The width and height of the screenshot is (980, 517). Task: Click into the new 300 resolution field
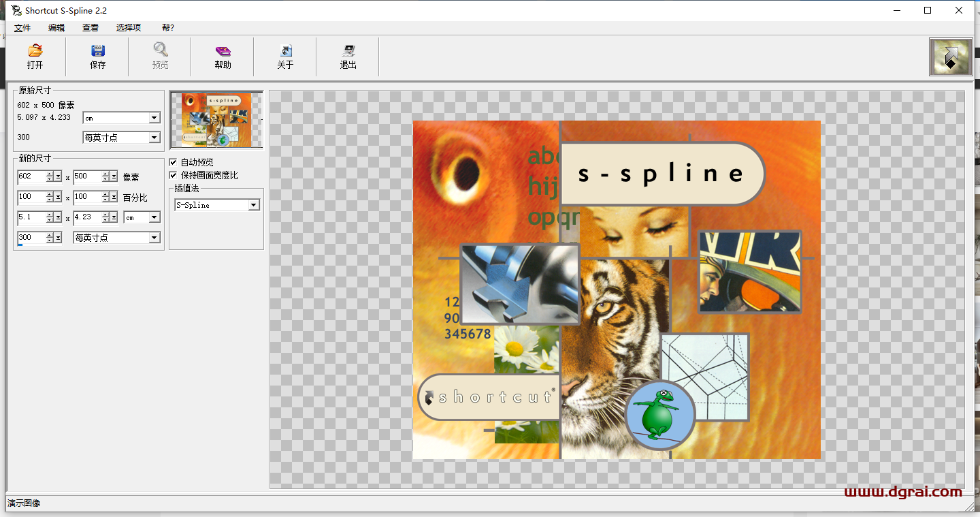coord(31,238)
